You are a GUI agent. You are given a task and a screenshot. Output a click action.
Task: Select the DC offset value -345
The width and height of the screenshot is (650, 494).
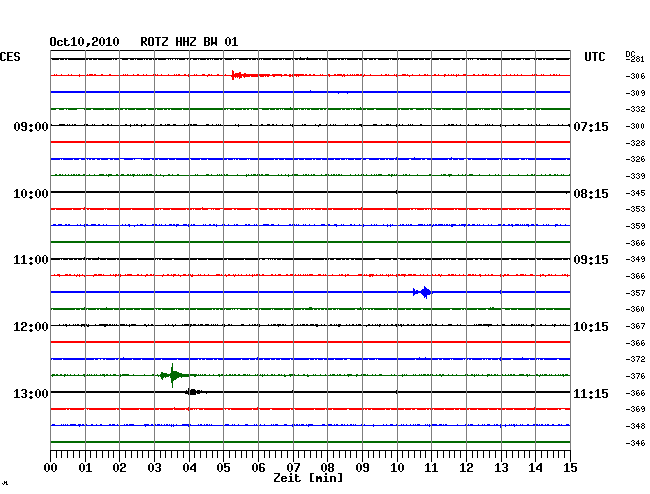(635, 193)
